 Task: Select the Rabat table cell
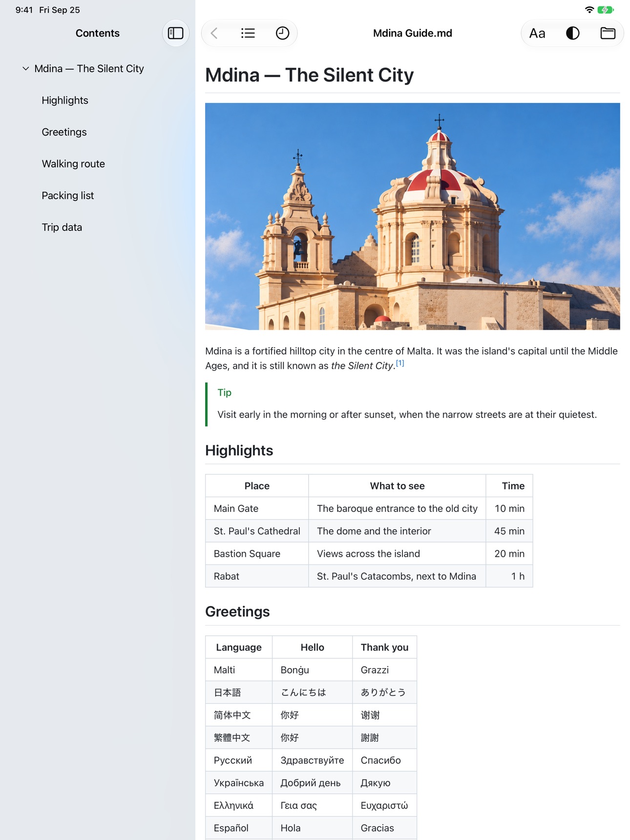(x=257, y=576)
